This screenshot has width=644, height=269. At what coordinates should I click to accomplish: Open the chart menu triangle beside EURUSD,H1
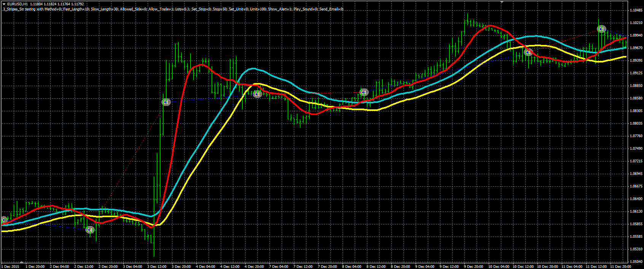[x=4, y=4]
